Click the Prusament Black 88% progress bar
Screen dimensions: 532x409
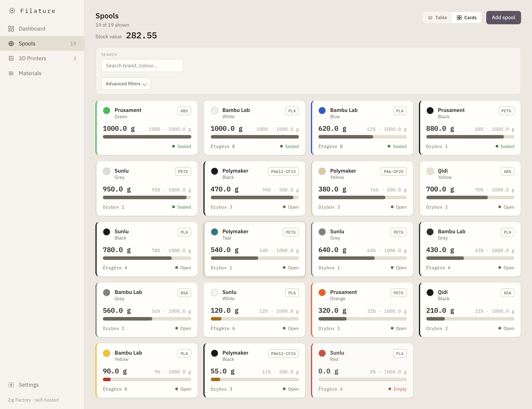point(470,137)
